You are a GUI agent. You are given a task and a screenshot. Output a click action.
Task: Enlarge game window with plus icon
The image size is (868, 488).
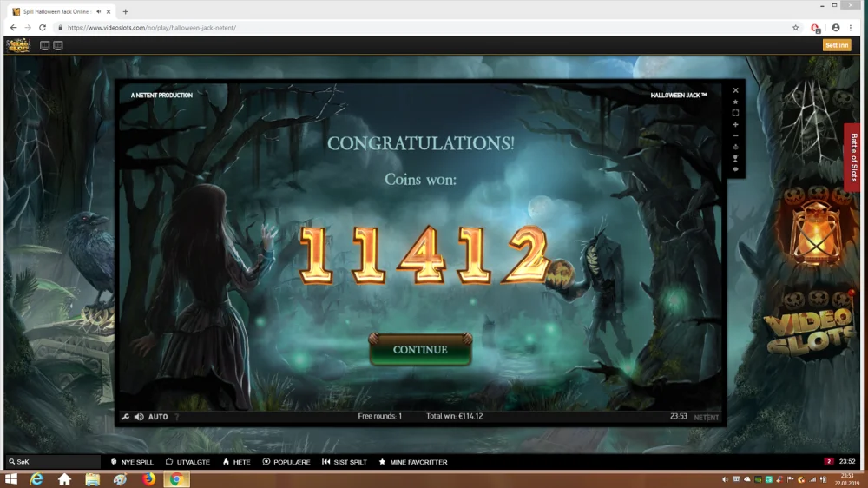tap(736, 125)
